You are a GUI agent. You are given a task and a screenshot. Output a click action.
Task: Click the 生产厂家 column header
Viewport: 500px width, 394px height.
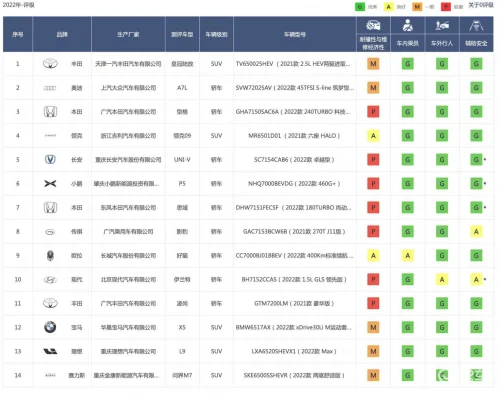(128, 34)
